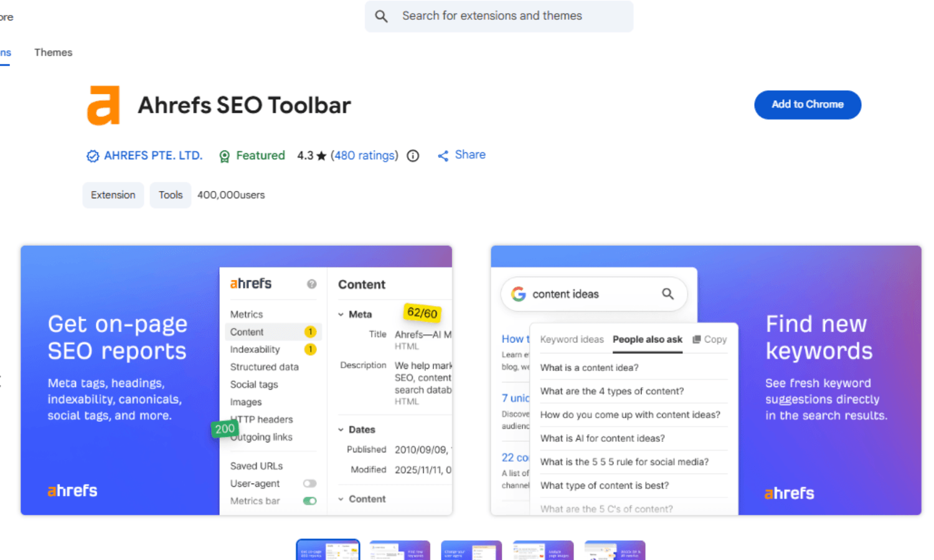Click the yellow badge next to Indexability
This screenshot has height=560, width=934.
(310, 349)
